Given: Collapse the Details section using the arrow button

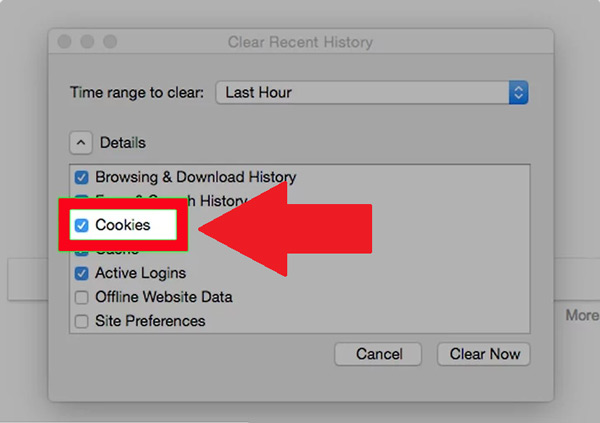Looking at the screenshot, I should click(81, 143).
